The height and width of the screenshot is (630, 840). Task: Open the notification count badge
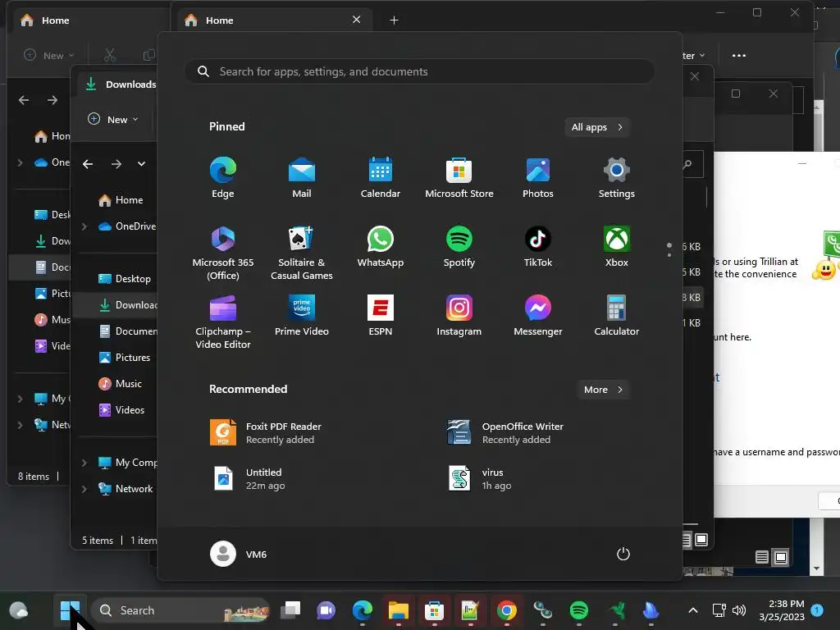[817, 610]
